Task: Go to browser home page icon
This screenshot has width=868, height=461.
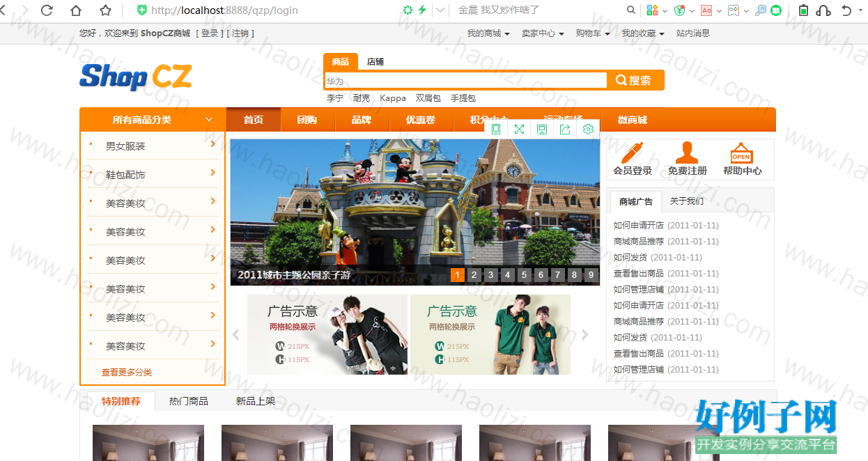Action: (x=76, y=10)
